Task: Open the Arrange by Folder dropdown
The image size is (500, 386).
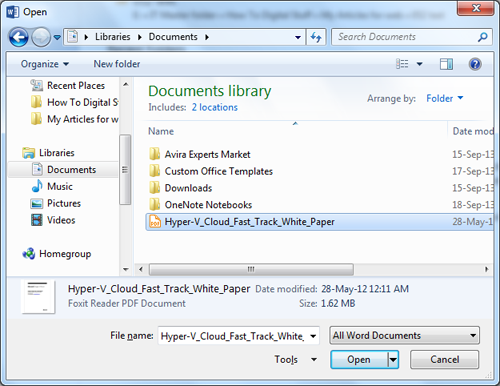Action: click(445, 98)
